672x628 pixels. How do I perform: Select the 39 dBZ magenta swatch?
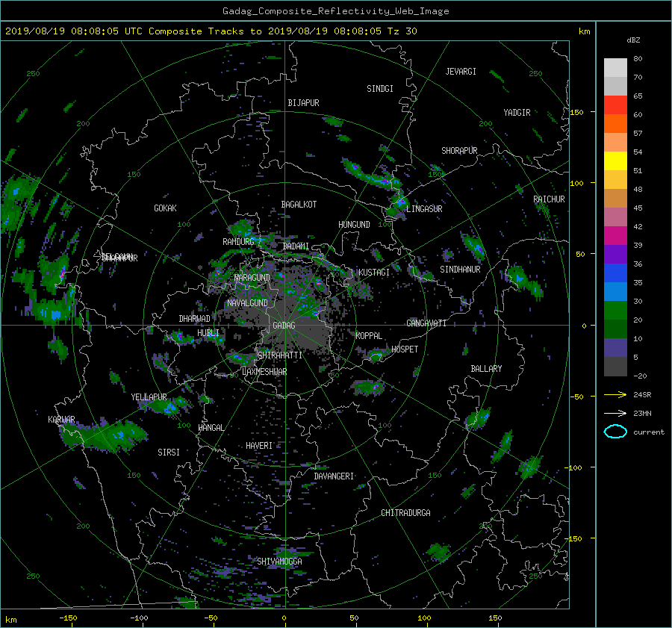pyautogui.click(x=615, y=235)
